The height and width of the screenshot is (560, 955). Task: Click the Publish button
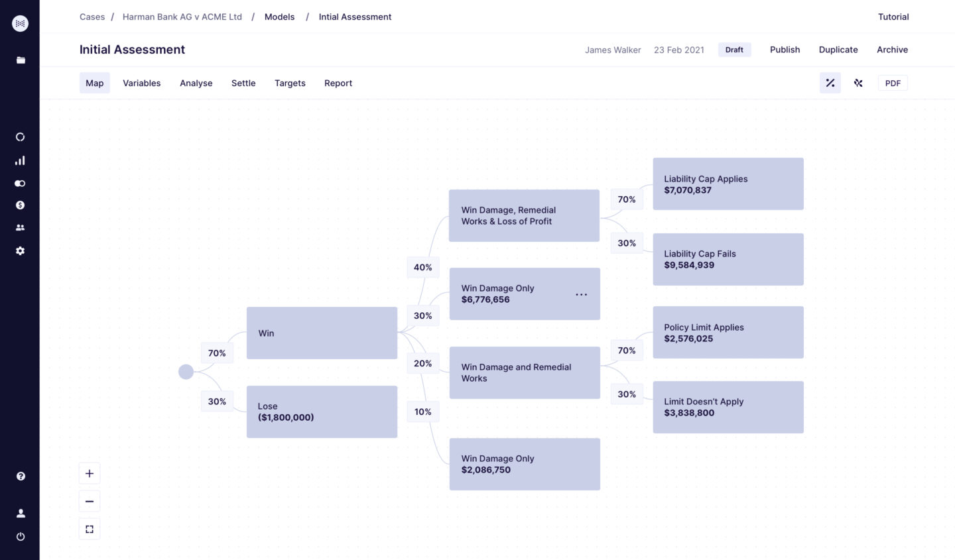click(785, 50)
